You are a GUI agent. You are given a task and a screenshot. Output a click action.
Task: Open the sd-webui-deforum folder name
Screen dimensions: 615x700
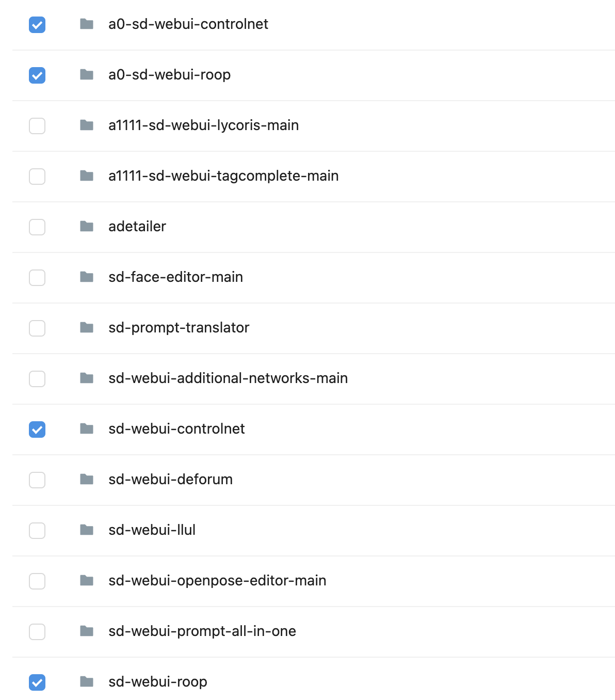point(170,479)
